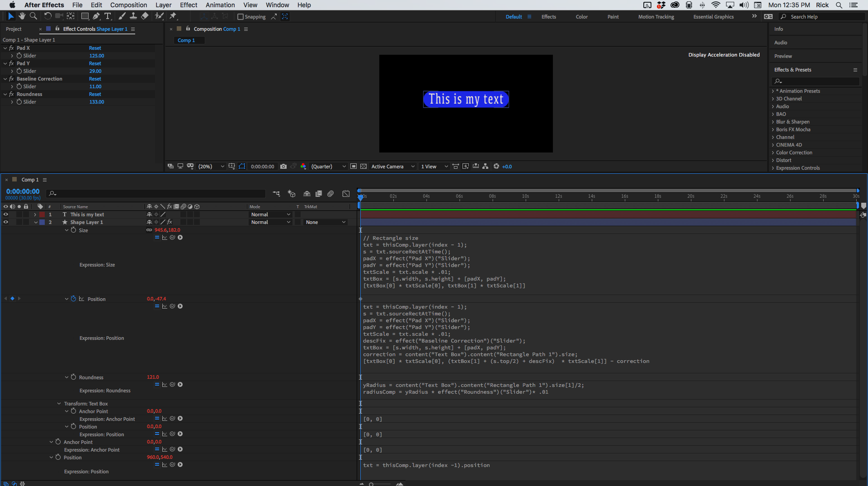868x486 pixels.
Task: Switch to the Motion Tracking workspace
Action: click(x=656, y=17)
